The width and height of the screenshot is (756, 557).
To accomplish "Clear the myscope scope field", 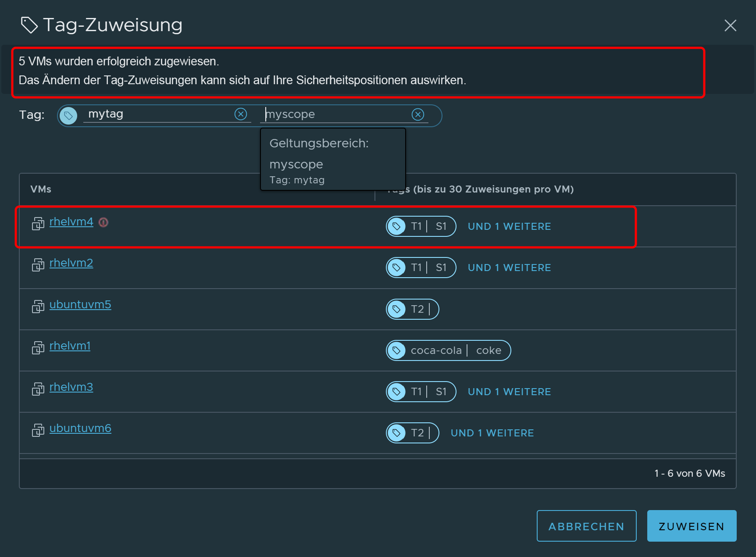I will [x=418, y=114].
